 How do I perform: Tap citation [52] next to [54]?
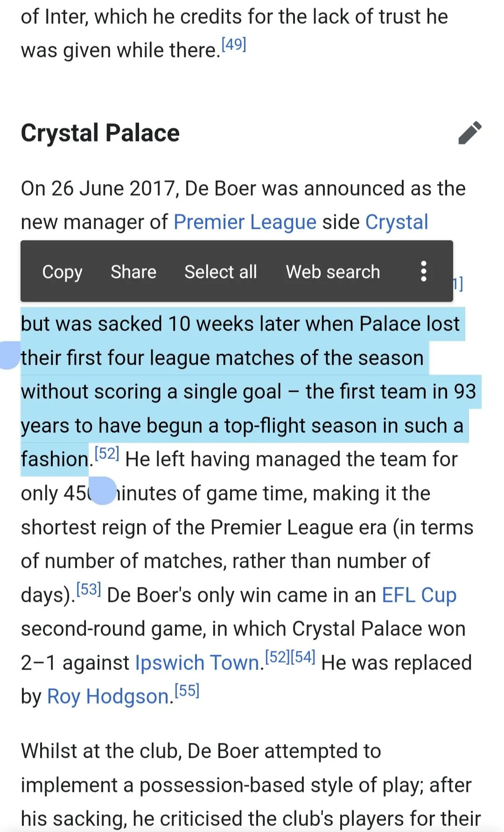tap(278, 657)
